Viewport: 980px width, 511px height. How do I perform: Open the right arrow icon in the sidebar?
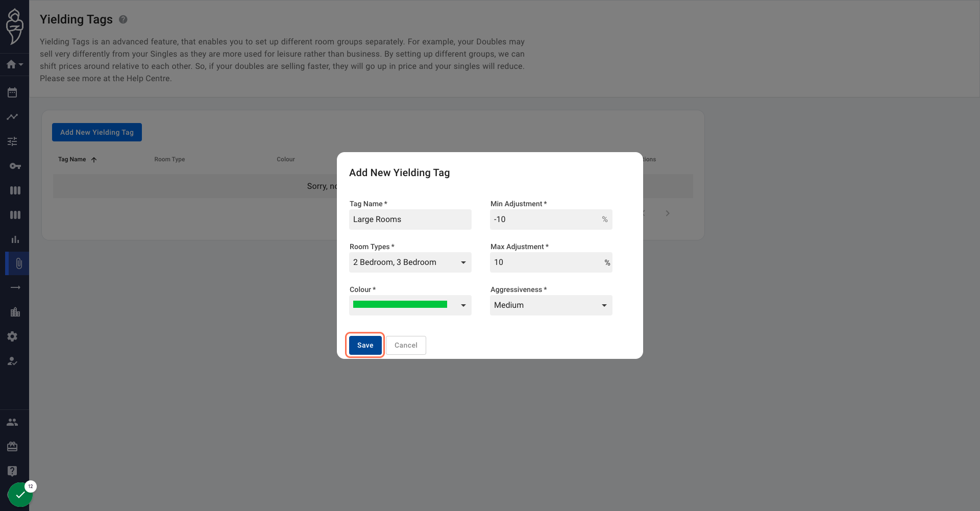[15, 287]
